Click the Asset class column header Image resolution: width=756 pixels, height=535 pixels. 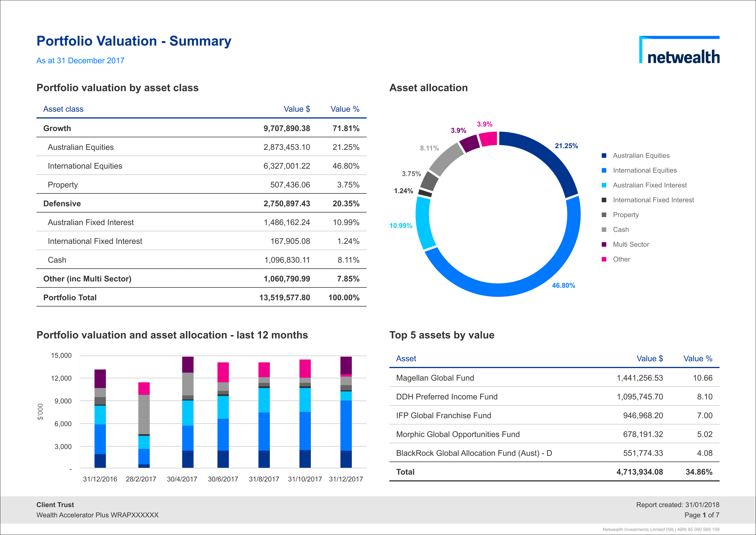pyautogui.click(x=63, y=109)
